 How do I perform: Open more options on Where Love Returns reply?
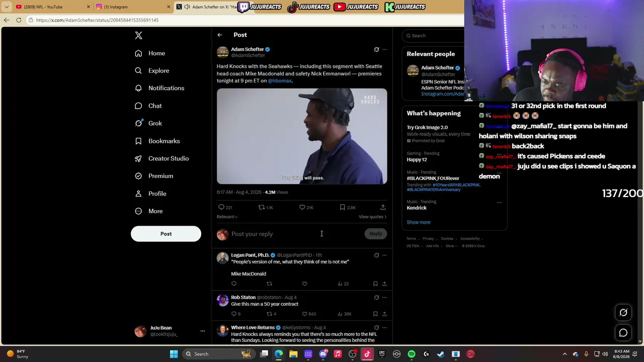pos(384,328)
